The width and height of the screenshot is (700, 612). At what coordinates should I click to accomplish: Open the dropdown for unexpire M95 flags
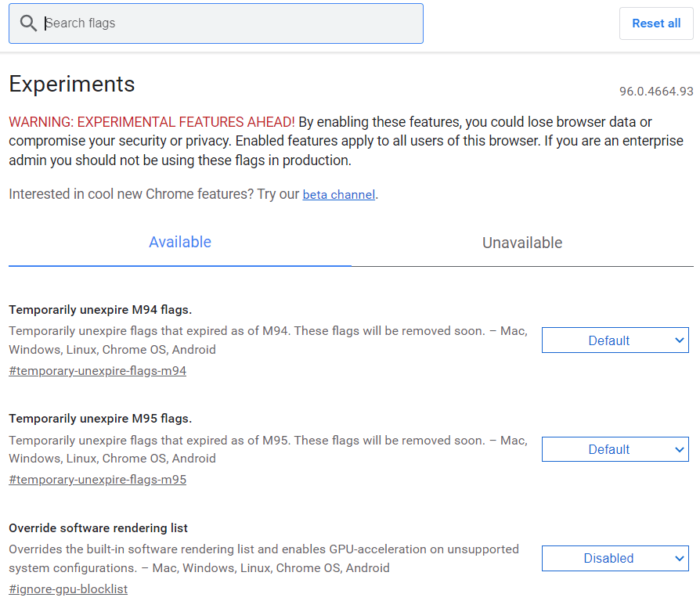tap(615, 449)
